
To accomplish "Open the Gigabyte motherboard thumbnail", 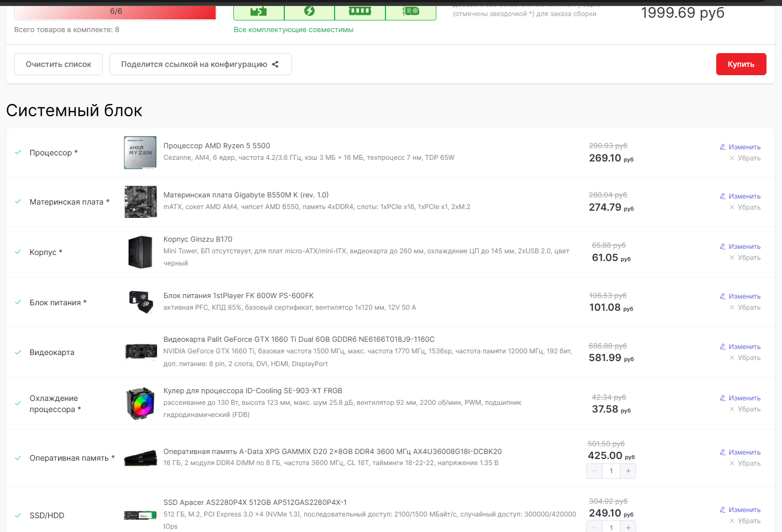I will pyautogui.click(x=140, y=202).
